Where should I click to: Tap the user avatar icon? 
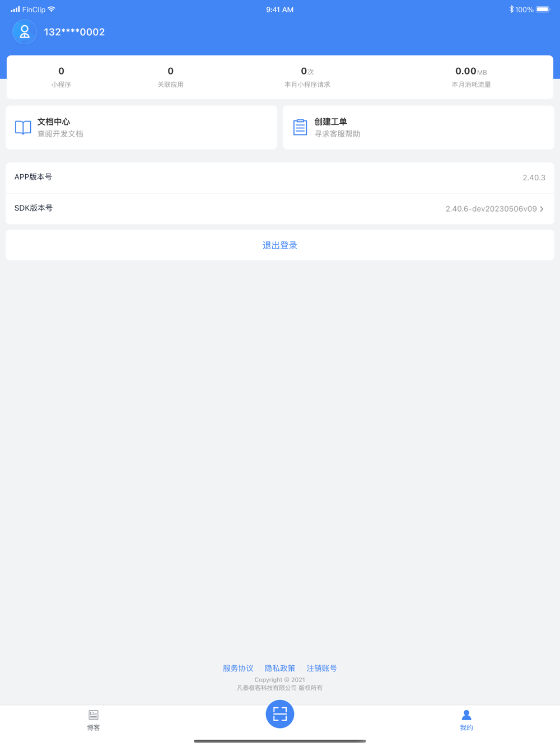tap(25, 32)
